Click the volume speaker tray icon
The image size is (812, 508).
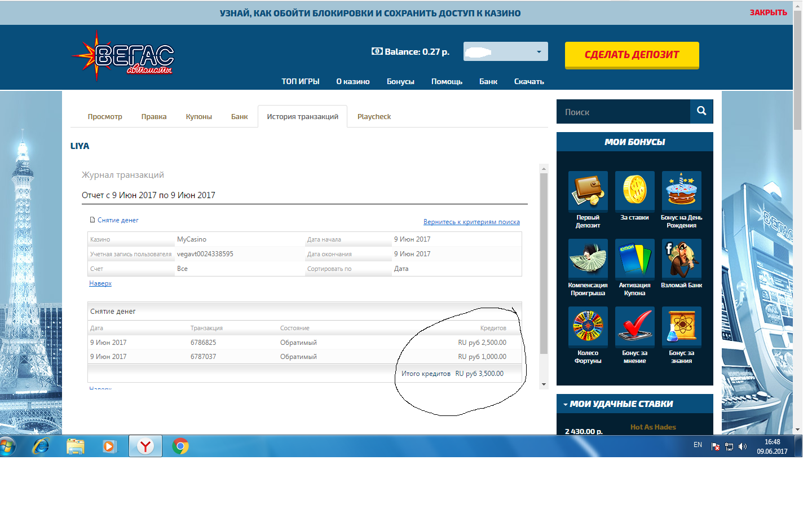(x=743, y=446)
